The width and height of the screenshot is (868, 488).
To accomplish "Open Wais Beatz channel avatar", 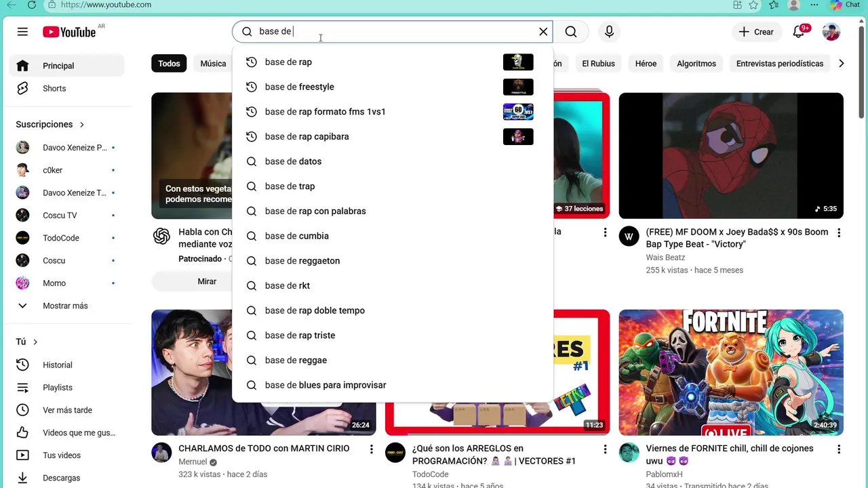I will (629, 236).
